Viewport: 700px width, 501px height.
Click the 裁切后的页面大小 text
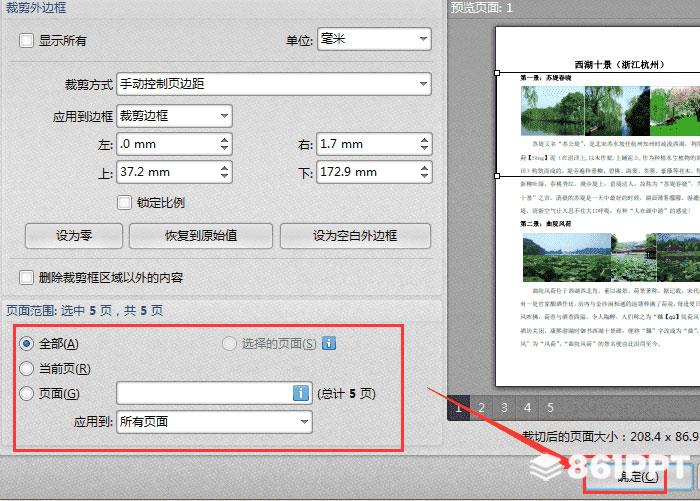(611, 436)
